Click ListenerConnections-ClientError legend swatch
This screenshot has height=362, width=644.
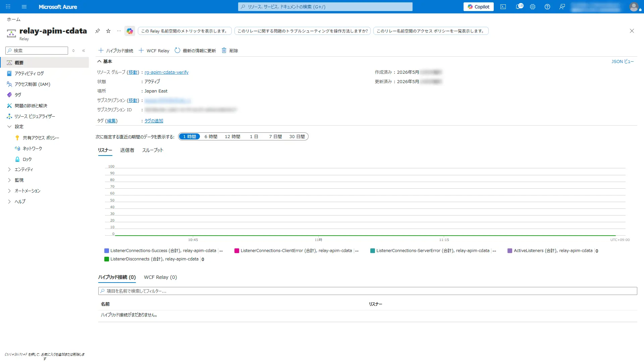237,251
